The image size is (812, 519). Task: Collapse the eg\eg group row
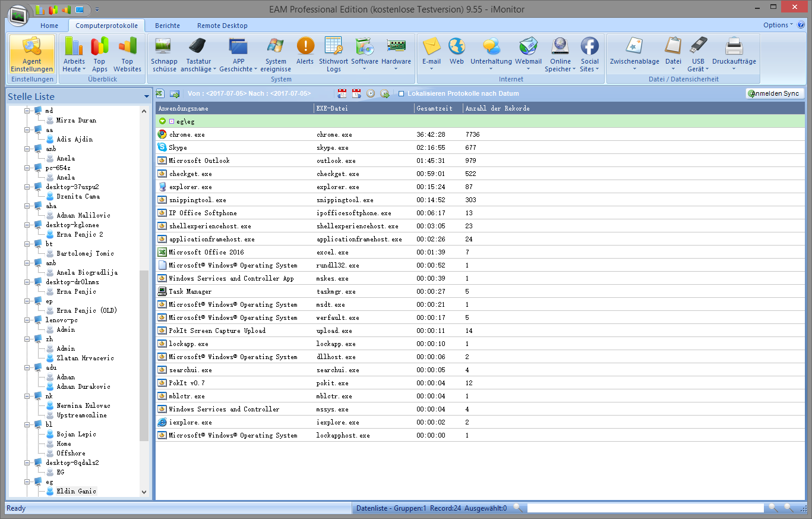coord(162,121)
